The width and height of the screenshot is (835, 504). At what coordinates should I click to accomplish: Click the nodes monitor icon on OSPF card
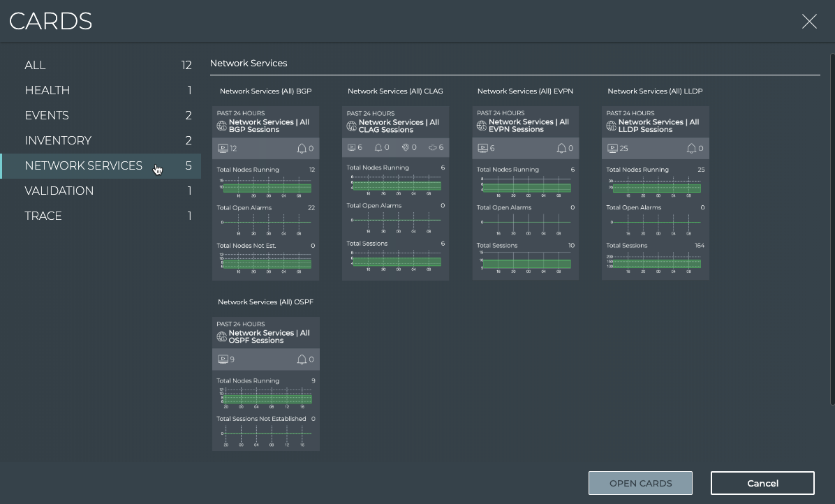(223, 360)
